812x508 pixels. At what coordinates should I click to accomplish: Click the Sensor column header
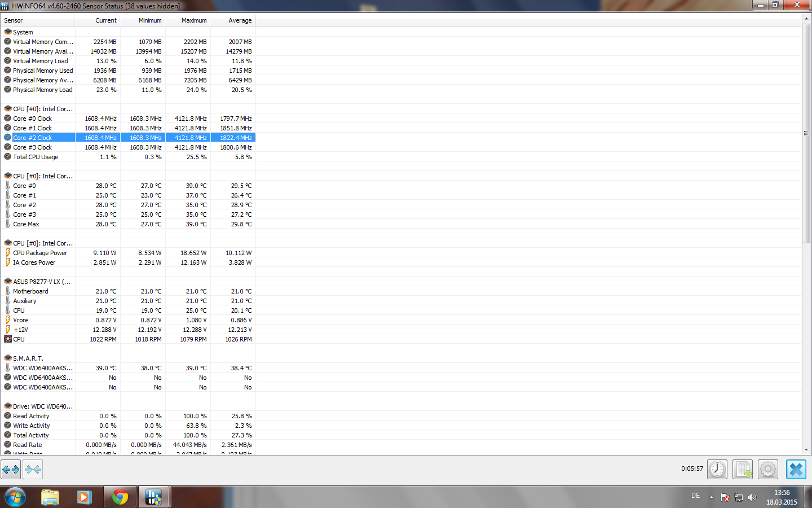pyautogui.click(x=38, y=20)
